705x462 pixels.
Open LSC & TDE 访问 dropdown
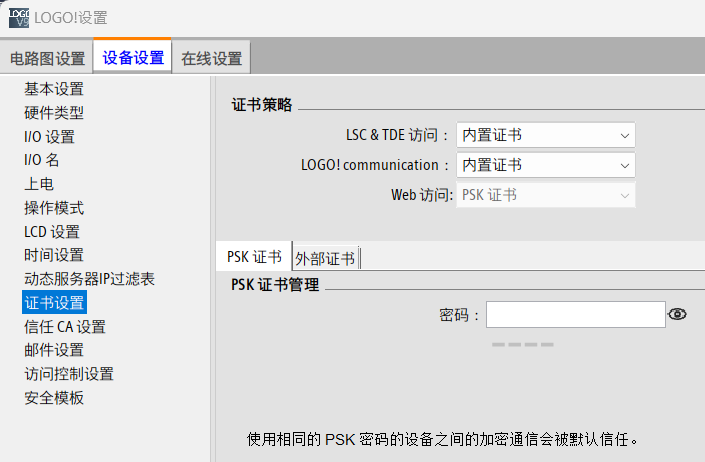pos(546,135)
